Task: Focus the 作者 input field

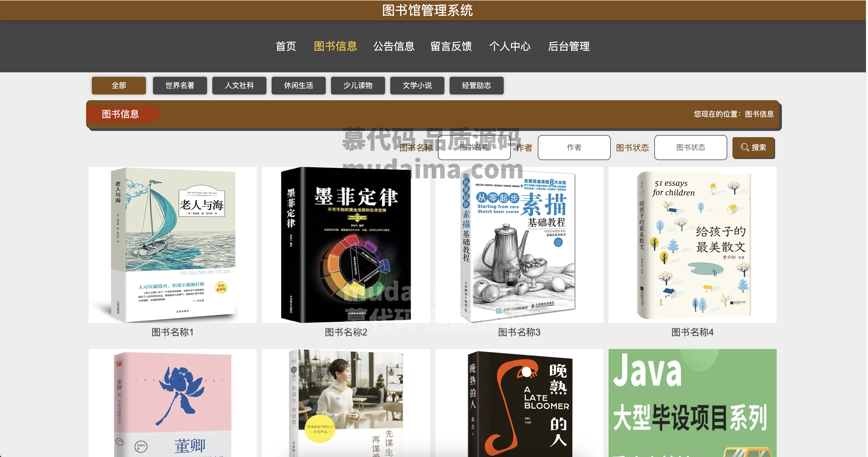Action: point(574,148)
